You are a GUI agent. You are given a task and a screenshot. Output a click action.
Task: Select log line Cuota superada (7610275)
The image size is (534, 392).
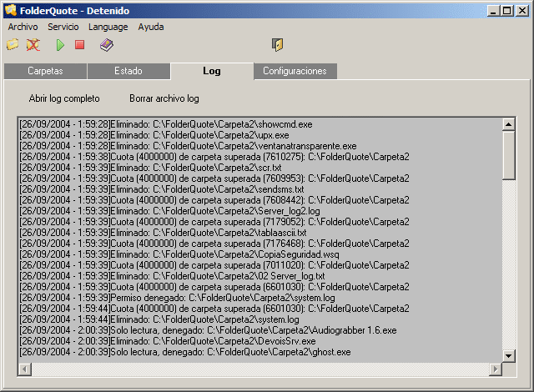214,157
